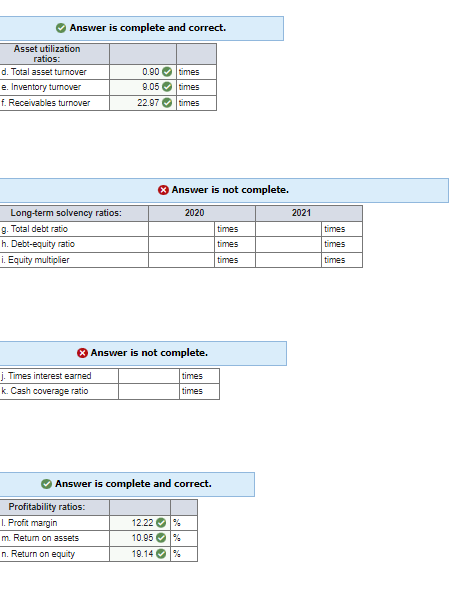Click the green check beside 19.14 return on equity
474x589 pixels.
tap(161, 554)
